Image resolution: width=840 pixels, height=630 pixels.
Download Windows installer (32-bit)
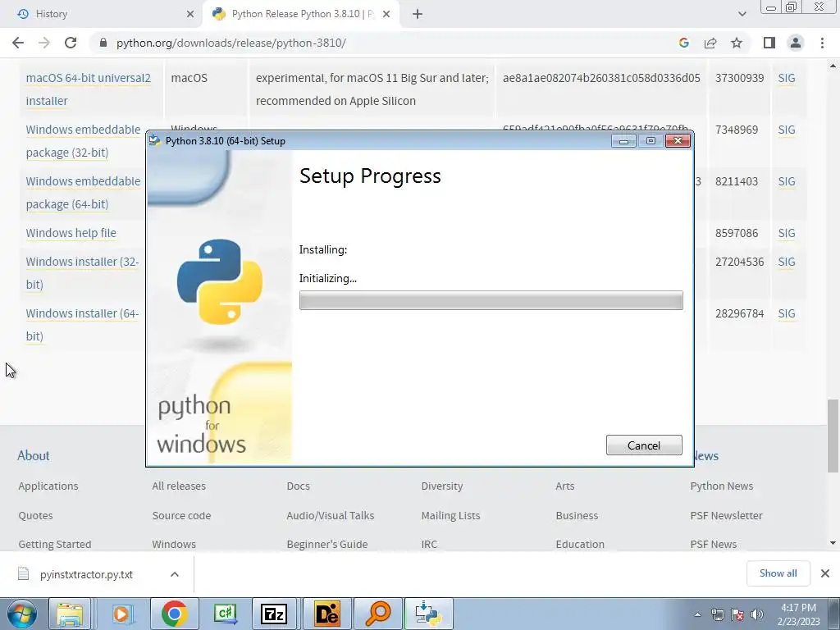82,272
